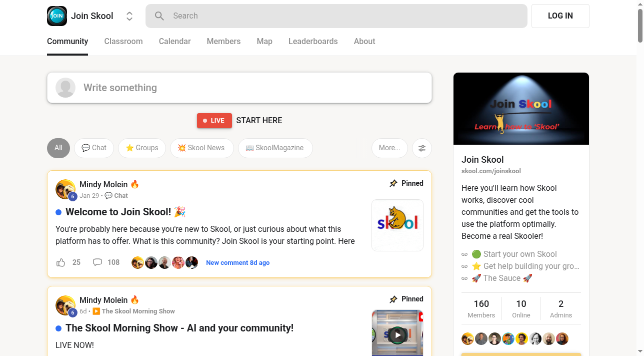View the 10 Online stat
The width and height of the screenshot is (644, 356).
(521, 309)
